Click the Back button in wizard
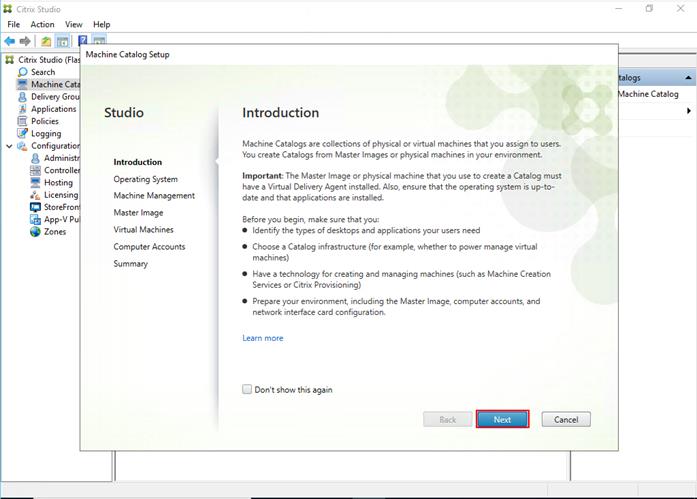Screen dimensions: 697x499 [448, 419]
